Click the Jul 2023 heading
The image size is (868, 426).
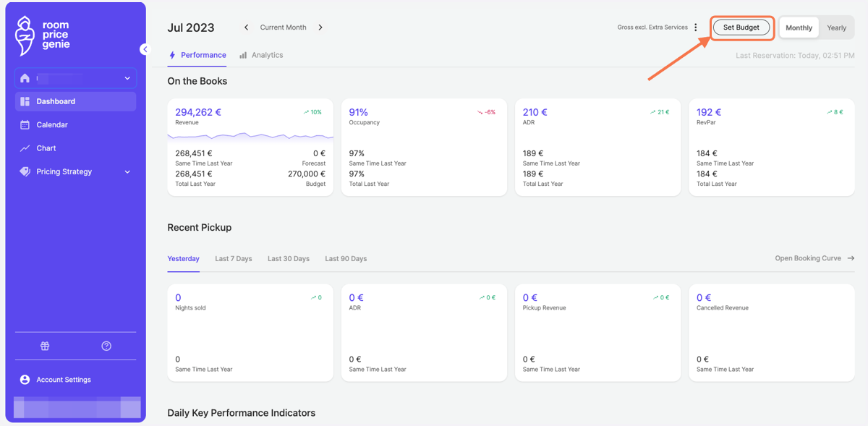tap(191, 27)
